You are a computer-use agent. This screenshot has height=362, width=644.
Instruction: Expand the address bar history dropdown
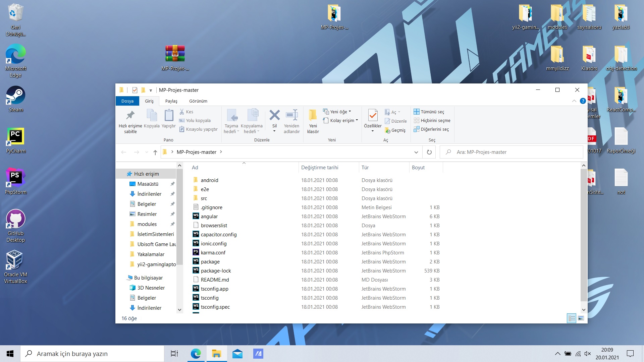tap(416, 152)
